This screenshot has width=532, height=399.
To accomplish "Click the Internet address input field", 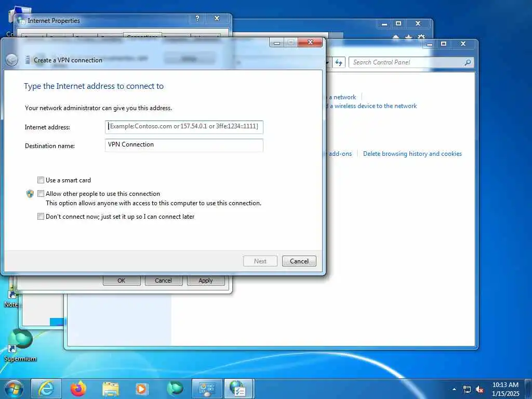I will pyautogui.click(x=184, y=127).
